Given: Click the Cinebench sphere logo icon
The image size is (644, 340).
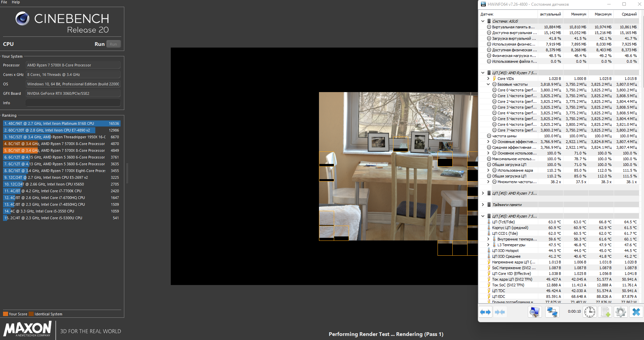Looking at the screenshot, I should pyautogui.click(x=23, y=19).
